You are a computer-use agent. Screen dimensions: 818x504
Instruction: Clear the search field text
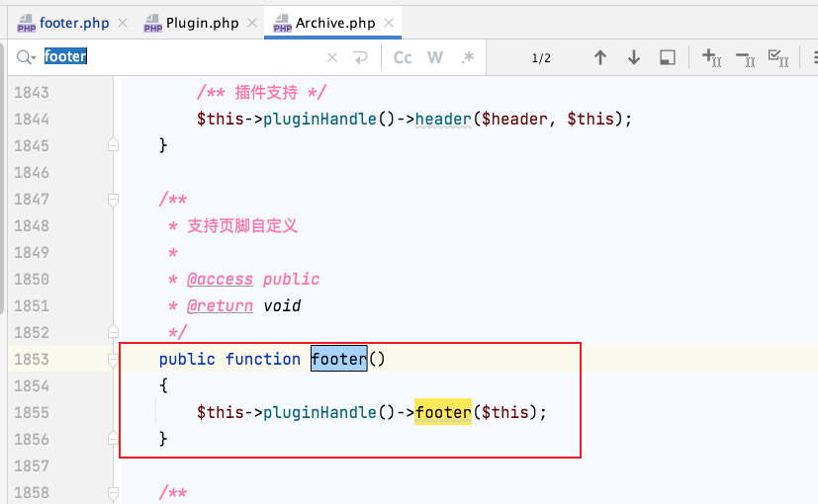(x=332, y=57)
